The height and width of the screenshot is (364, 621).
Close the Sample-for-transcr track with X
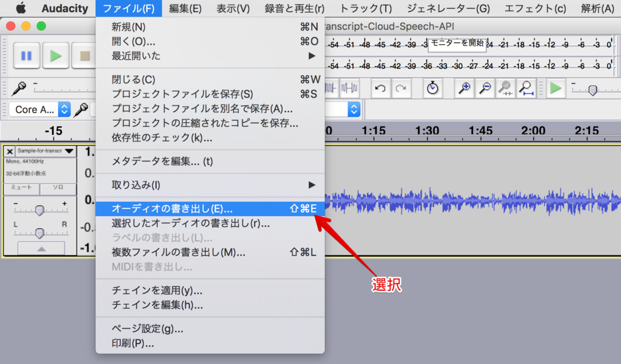pyautogui.click(x=10, y=151)
